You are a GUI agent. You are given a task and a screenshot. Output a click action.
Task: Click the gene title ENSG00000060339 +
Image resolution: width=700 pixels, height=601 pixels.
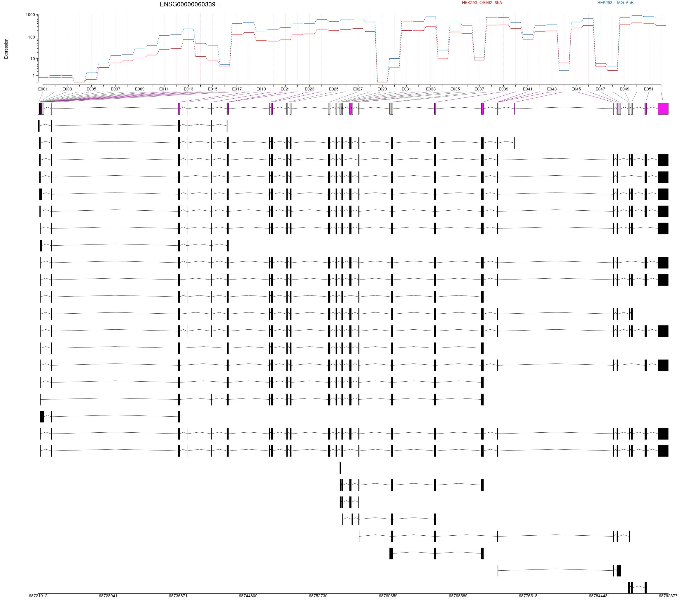pyautogui.click(x=190, y=5)
